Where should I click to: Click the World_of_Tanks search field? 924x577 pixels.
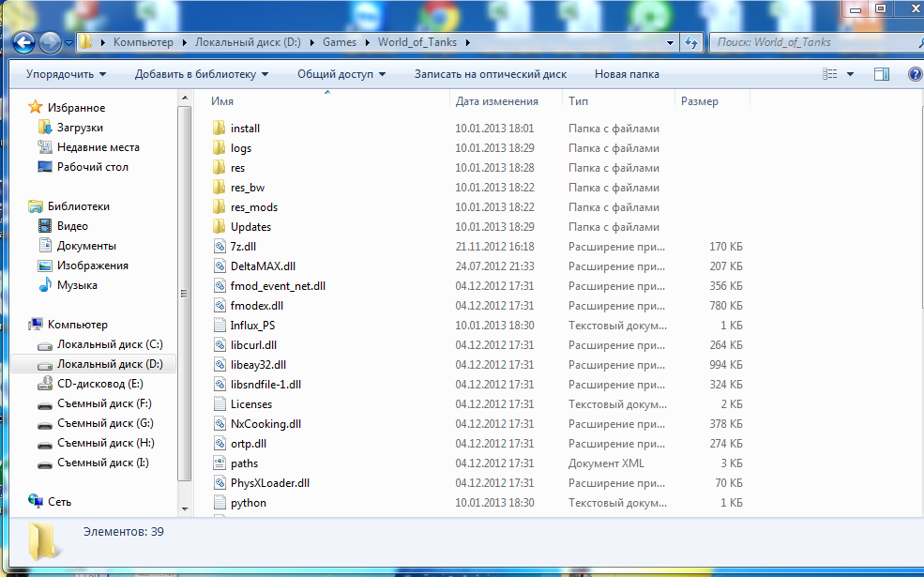click(x=816, y=42)
